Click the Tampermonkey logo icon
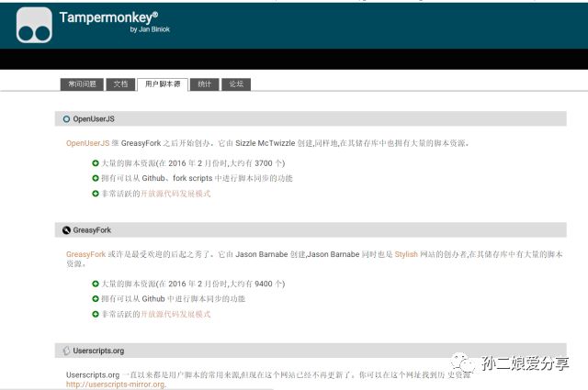588x390 pixels. tap(34, 25)
